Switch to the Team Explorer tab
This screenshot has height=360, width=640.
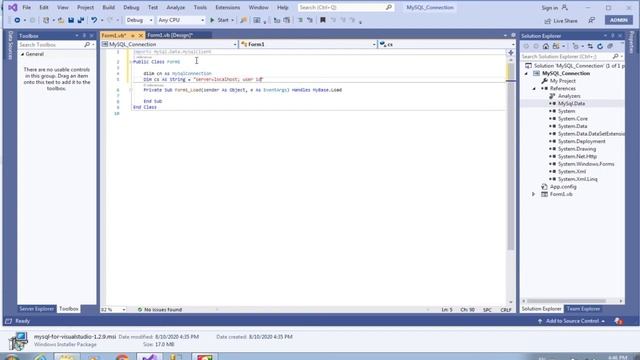(583, 309)
